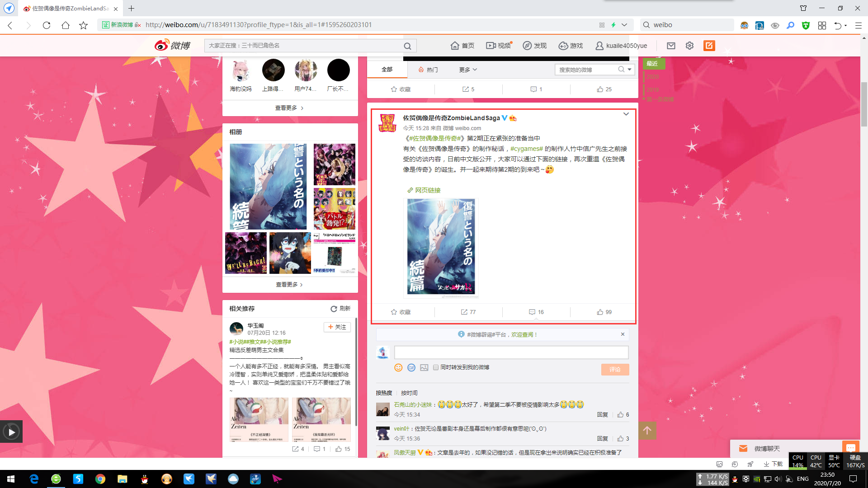Screen dimensions: 868x488
Task: Click browser refresh button
Action: (x=47, y=25)
